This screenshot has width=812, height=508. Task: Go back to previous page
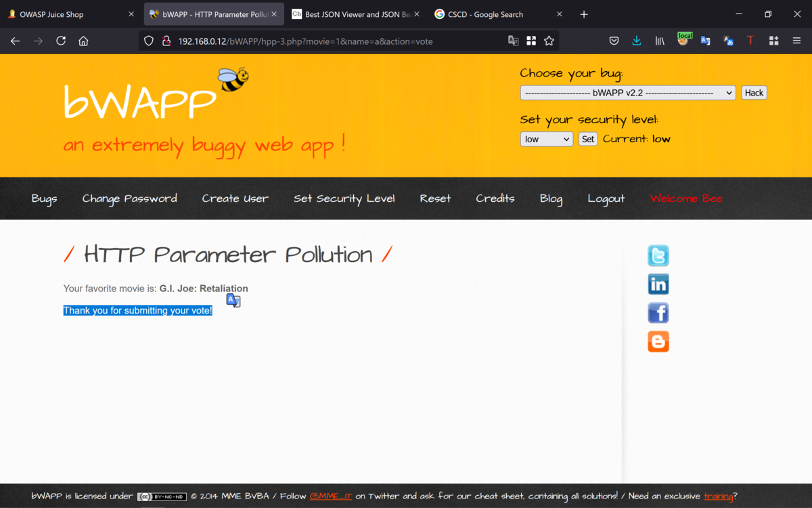click(x=15, y=41)
